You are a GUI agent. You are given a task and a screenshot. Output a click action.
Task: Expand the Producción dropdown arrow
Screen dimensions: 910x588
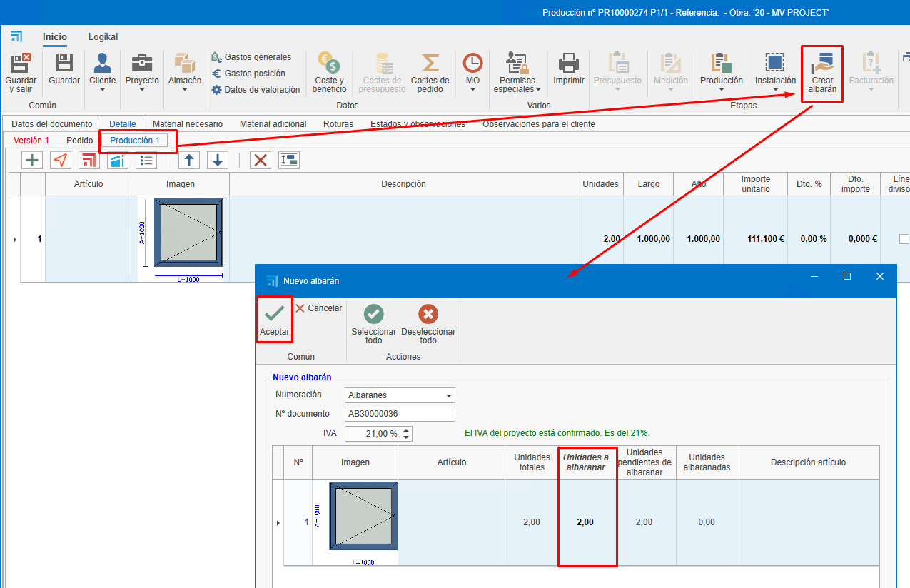721,90
